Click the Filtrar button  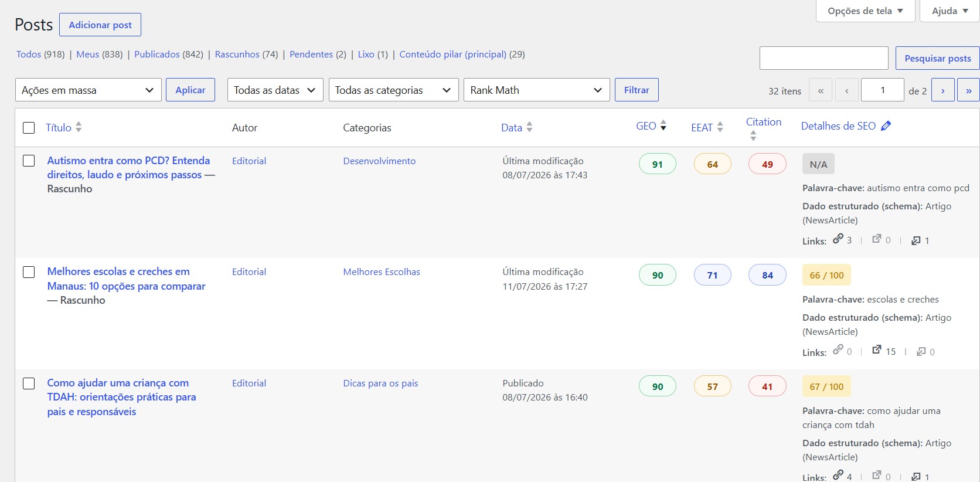click(637, 90)
